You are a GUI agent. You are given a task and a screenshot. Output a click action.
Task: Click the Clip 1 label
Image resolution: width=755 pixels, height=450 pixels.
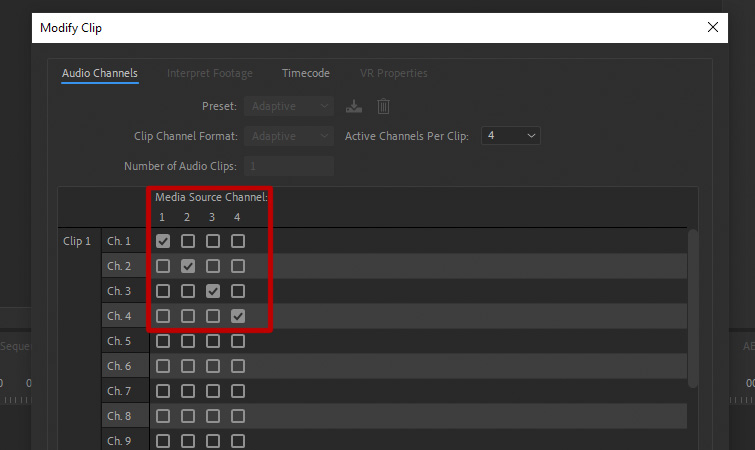[x=77, y=241]
